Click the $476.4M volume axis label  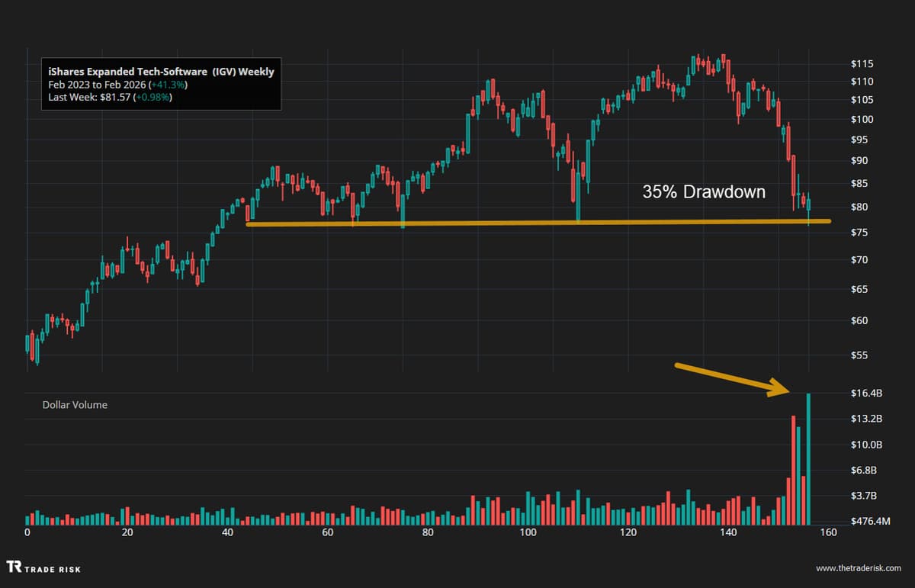click(x=870, y=522)
